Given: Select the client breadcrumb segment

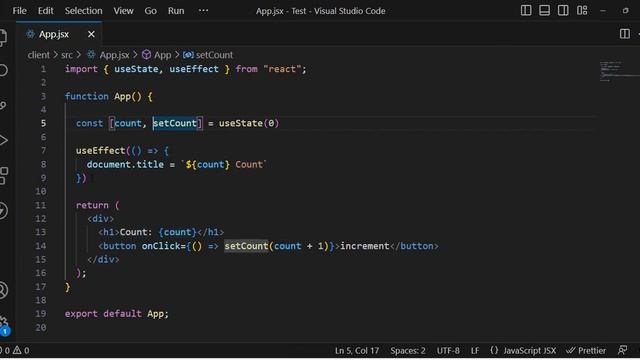Looking at the screenshot, I should (38, 55).
